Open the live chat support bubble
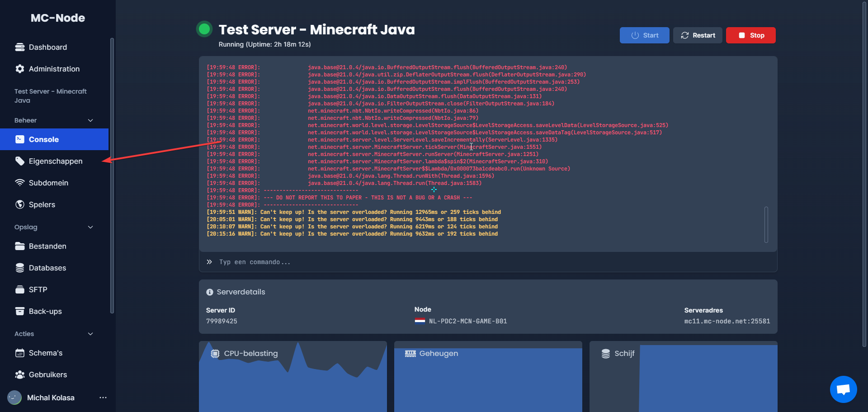The height and width of the screenshot is (412, 868). coord(843,389)
